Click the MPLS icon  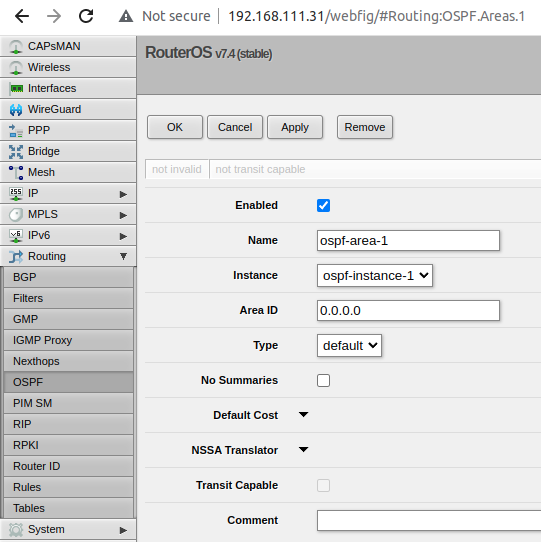pos(16,215)
